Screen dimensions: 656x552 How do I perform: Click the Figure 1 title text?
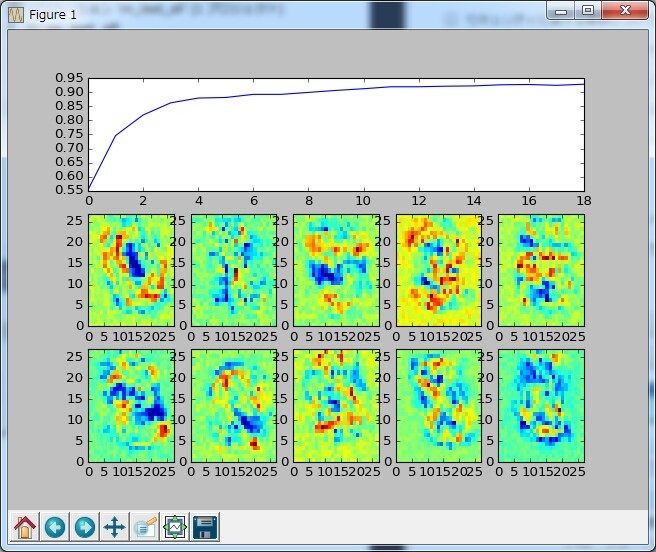(53, 15)
